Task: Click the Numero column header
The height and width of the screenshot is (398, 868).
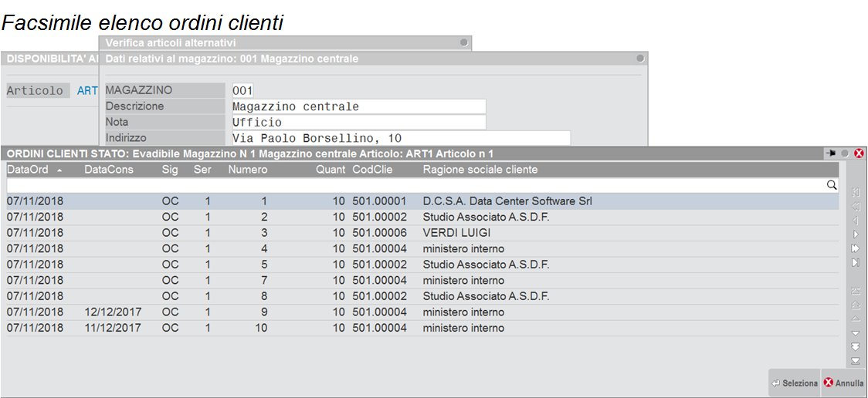Action: (x=248, y=170)
